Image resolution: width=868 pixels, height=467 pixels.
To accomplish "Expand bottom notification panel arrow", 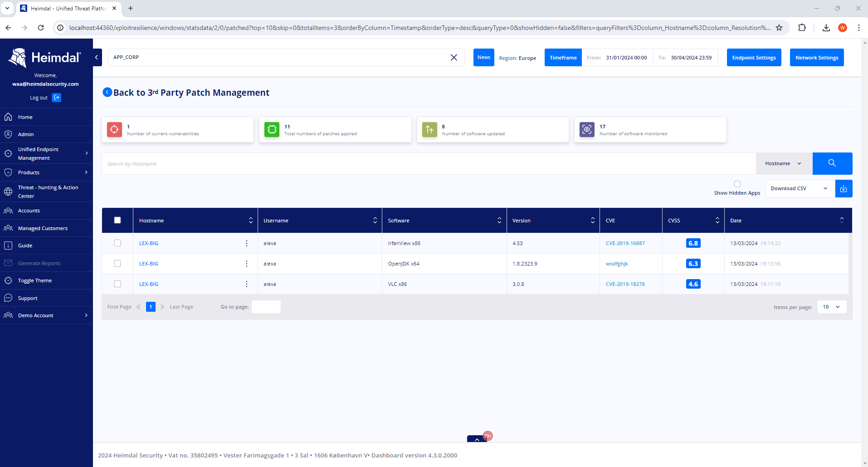I will point(477,439).
